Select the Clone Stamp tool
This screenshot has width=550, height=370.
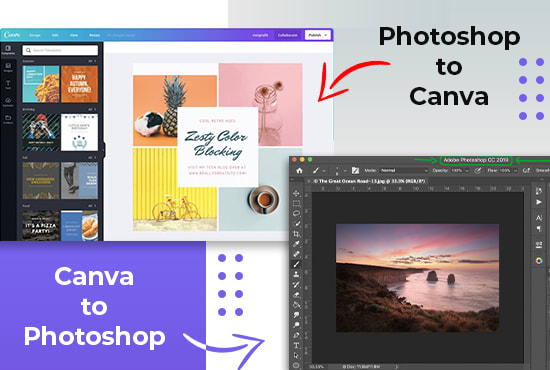point(296,274)
